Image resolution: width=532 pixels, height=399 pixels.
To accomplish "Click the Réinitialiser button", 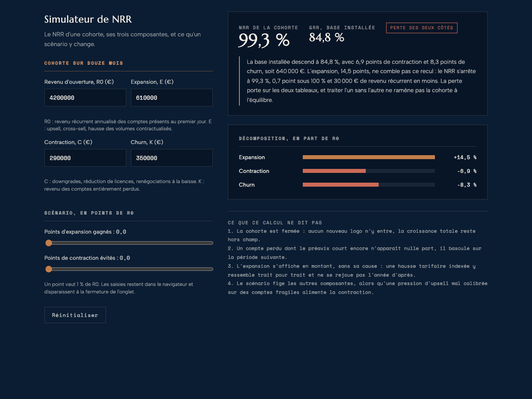I will pos(75,315).
